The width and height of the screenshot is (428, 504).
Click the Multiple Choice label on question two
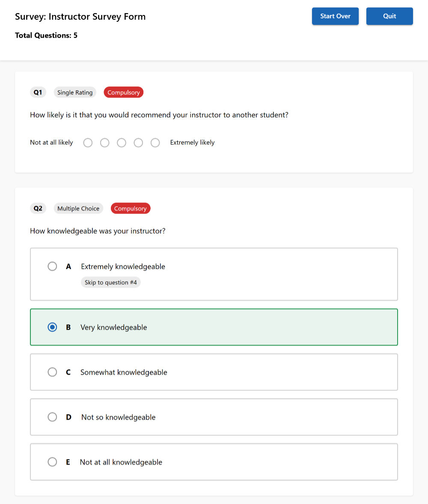78,208
